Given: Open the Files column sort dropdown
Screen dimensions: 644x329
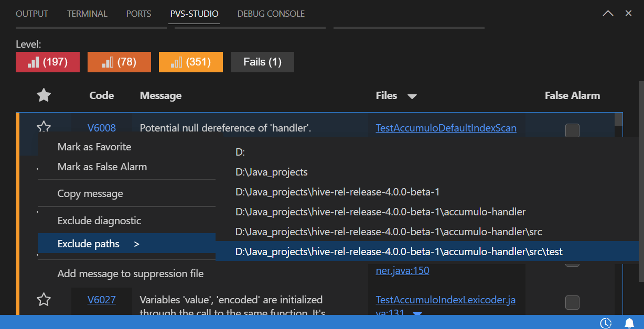Looking at the screenshot, I should [x=413, y=96].
